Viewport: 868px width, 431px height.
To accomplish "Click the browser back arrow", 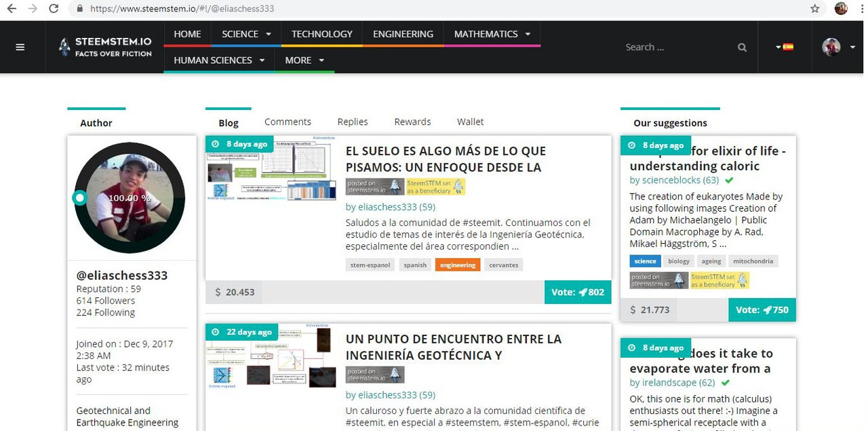I will pyautogui.click(x=11, y=9).
